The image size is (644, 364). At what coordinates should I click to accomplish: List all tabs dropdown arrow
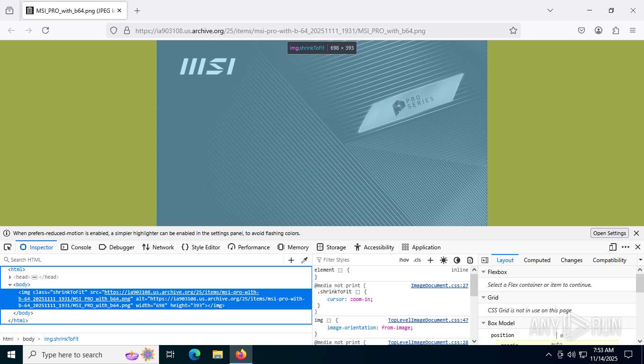click(550, 10)
